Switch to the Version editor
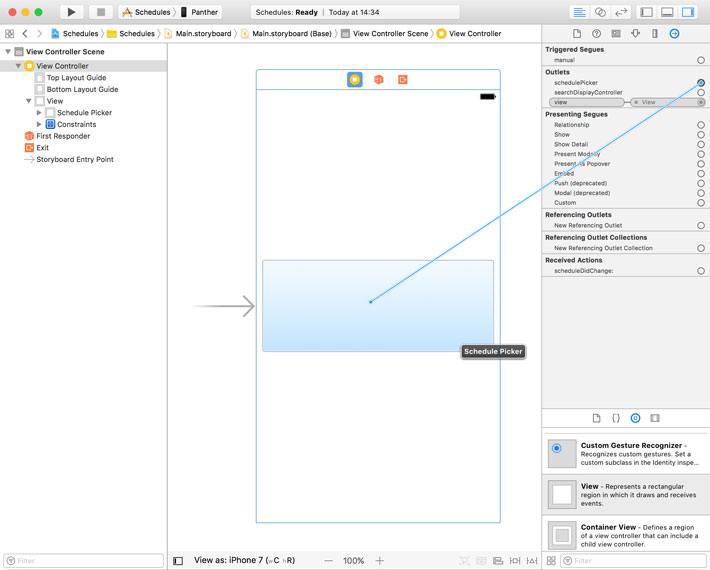This screenshot has width=710, height=570. pyautogui.click(x=621, y=12)
